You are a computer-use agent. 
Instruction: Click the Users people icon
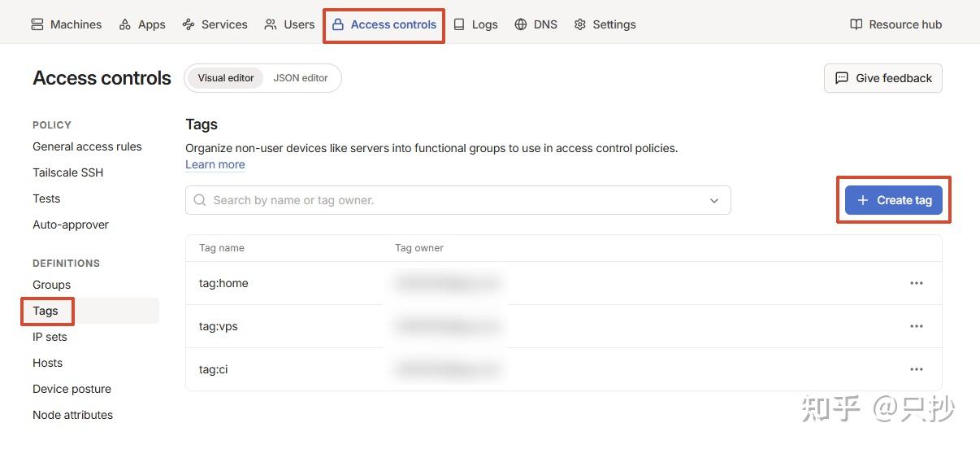271,24
